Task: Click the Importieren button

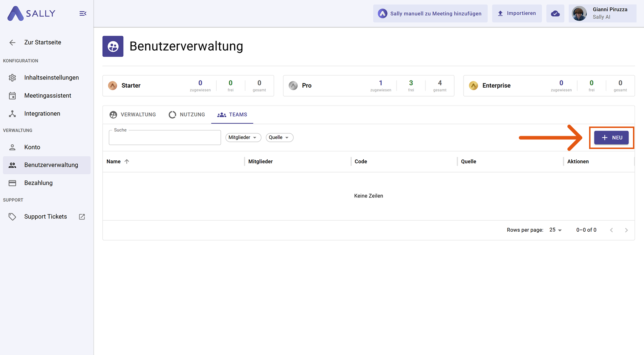Action: (x=517, y=14)
